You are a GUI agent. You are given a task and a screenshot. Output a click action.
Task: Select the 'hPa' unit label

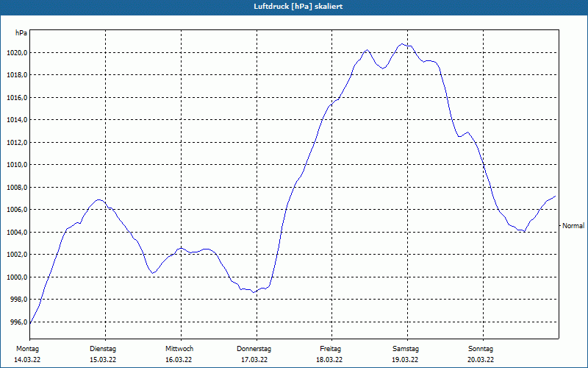click(x=21, y=32)
